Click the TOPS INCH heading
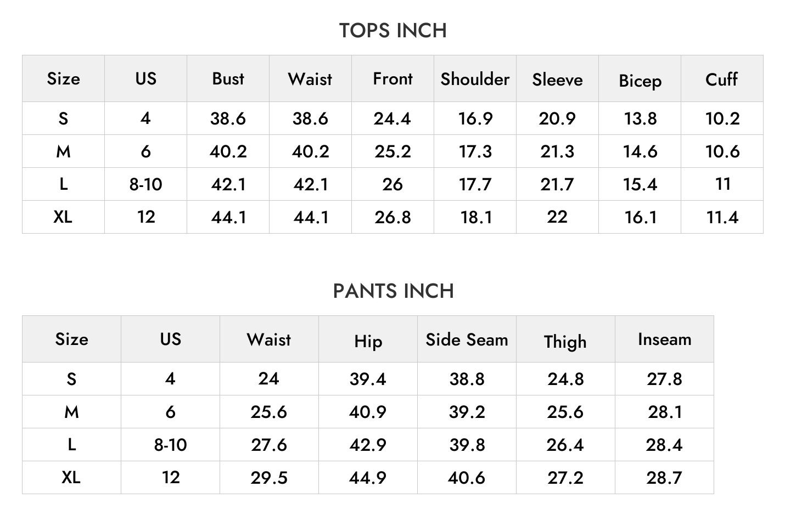 click(x=392, y=31)
